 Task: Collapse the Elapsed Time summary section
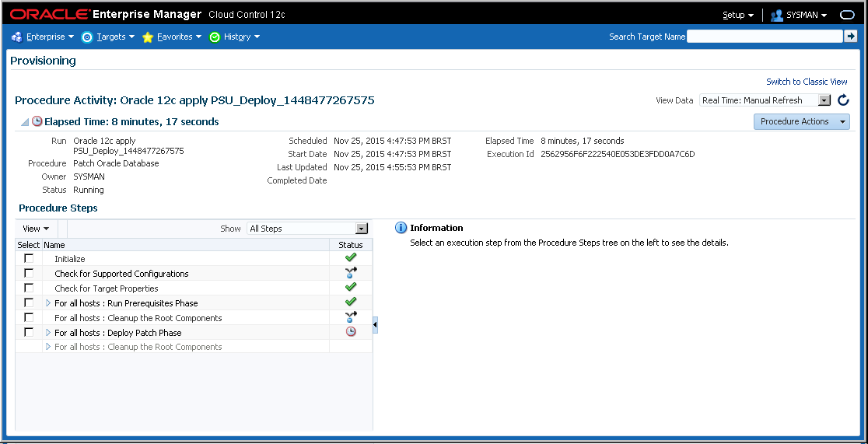pyautogui.click(x=25, y=122)
